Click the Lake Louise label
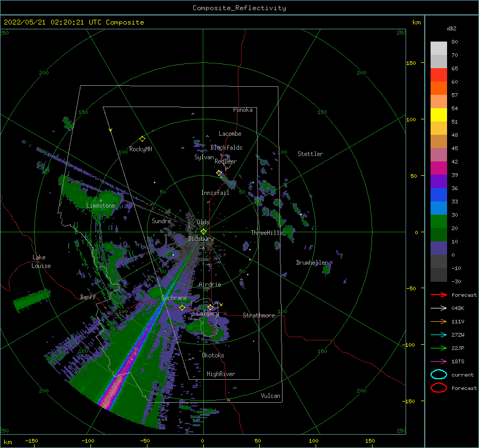This screenshot has width=479, height=448. 41,262
